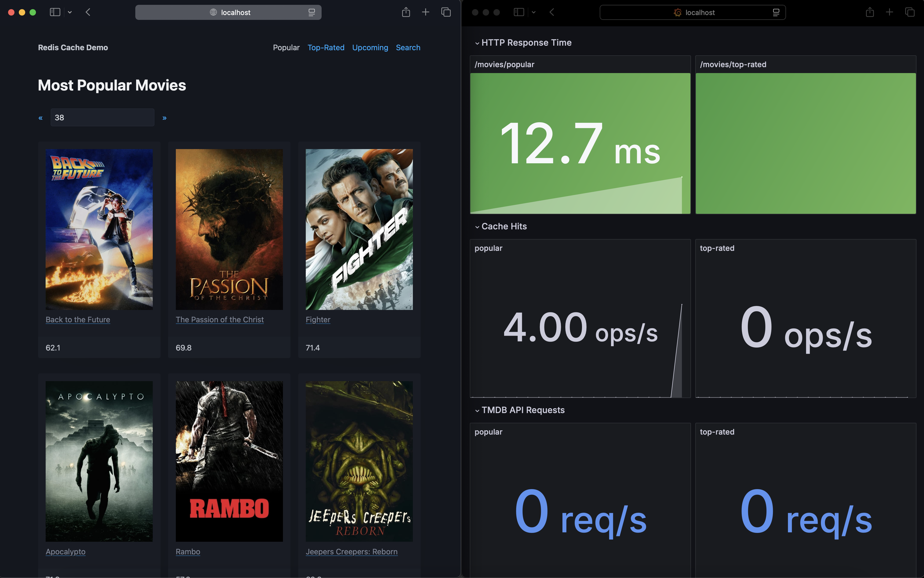Go to the next page with the » button
Screen dimensions: 924x578
coord(165,117)
